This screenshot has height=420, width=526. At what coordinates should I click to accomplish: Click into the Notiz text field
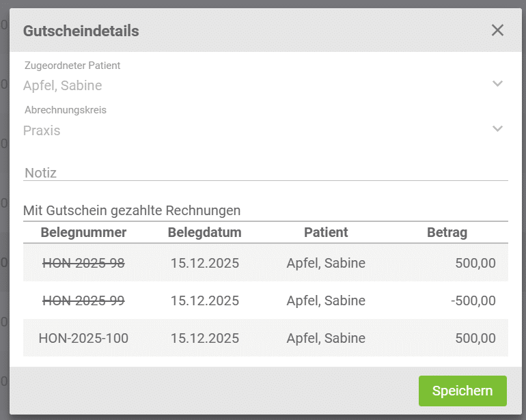265,173
